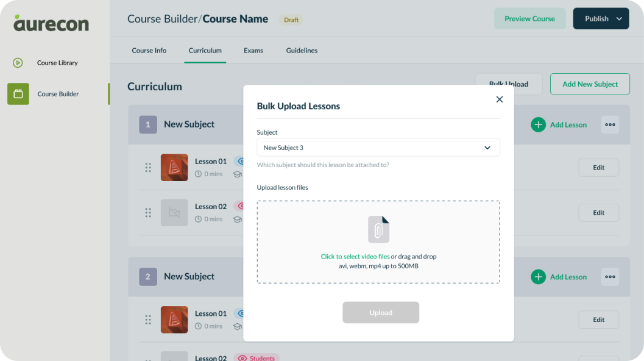Click the clock icon of Lesson 01 in subject 2
Image resolution: width=644 pixels, height=361 pixels.
198,326
